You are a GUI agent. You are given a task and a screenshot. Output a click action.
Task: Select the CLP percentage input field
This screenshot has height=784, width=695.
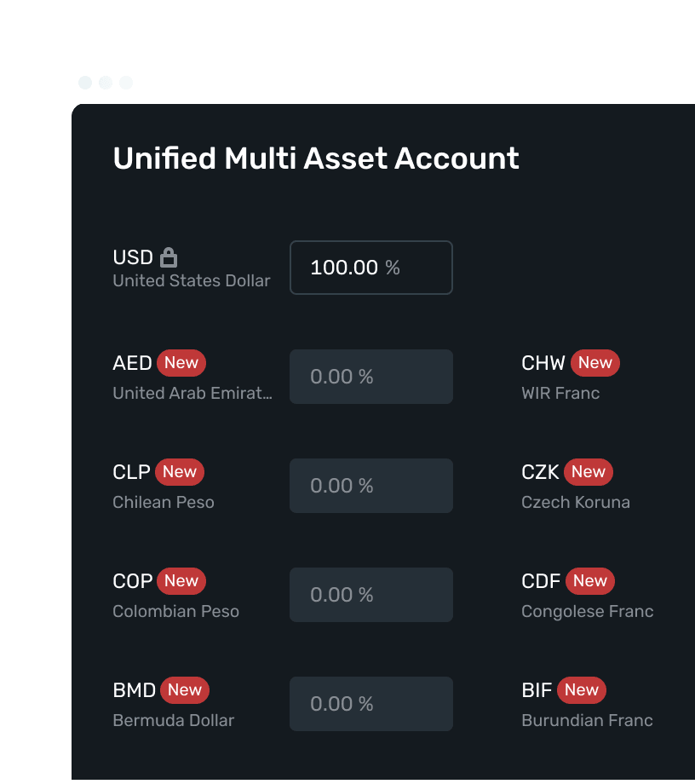(x=370, y=486)
